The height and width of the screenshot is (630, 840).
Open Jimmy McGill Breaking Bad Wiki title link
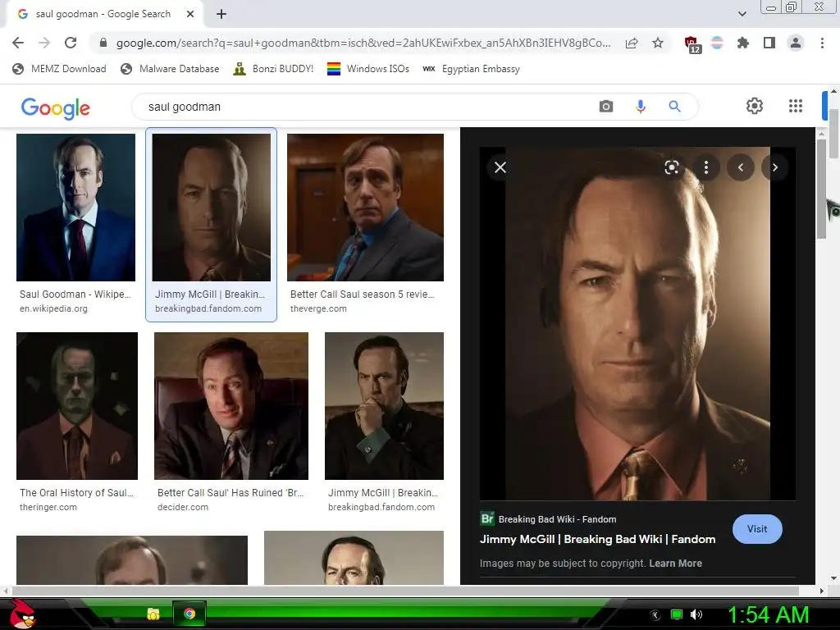tap(597, 539)
